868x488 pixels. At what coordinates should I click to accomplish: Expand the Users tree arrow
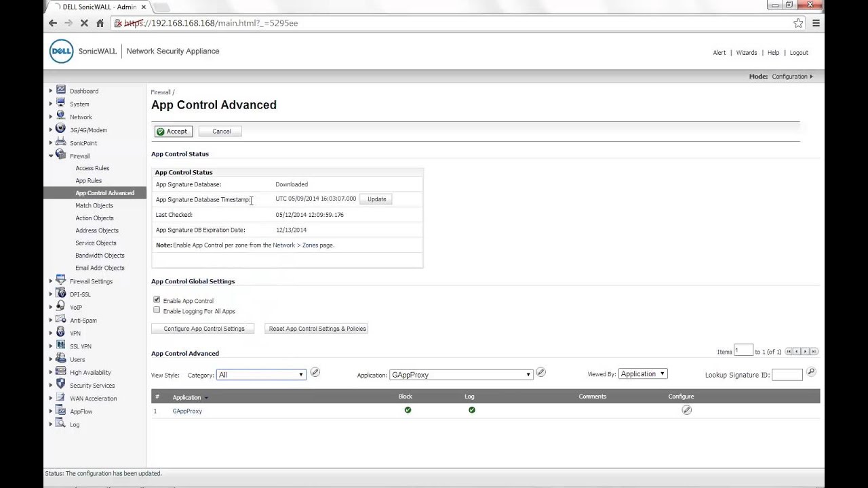pos(51,359)
